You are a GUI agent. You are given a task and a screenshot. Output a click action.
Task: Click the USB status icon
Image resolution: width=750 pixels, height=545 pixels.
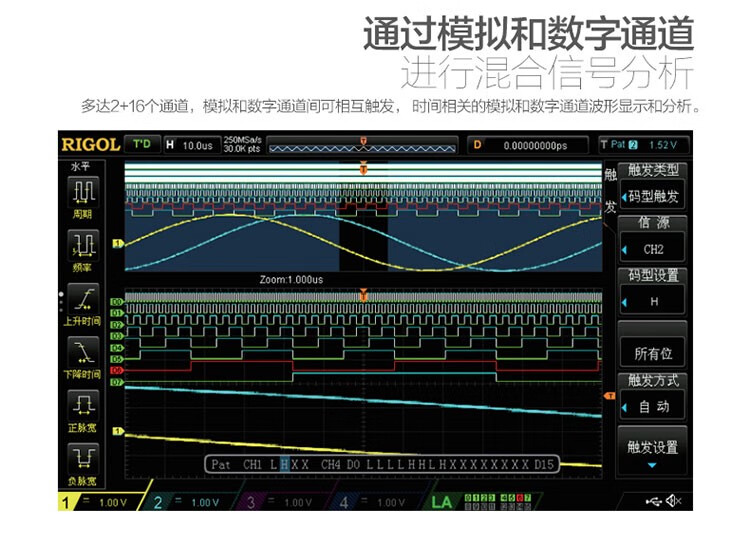pos(653,501)
